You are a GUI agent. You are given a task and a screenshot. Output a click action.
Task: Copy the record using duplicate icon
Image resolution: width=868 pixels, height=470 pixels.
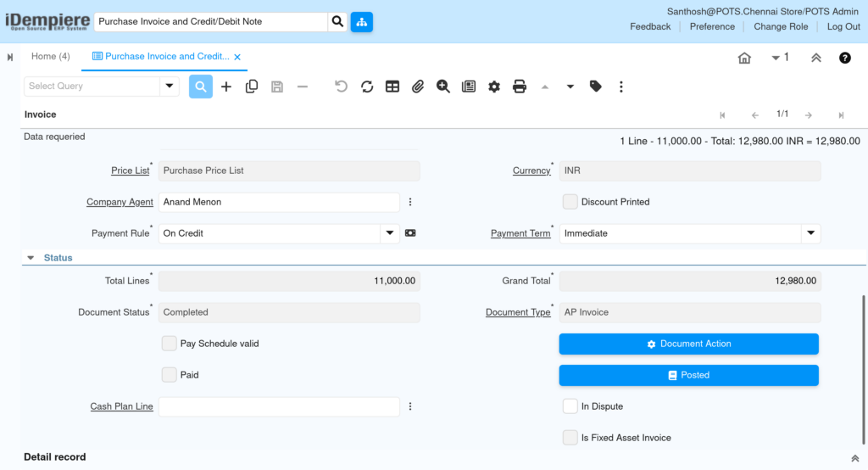251,87
